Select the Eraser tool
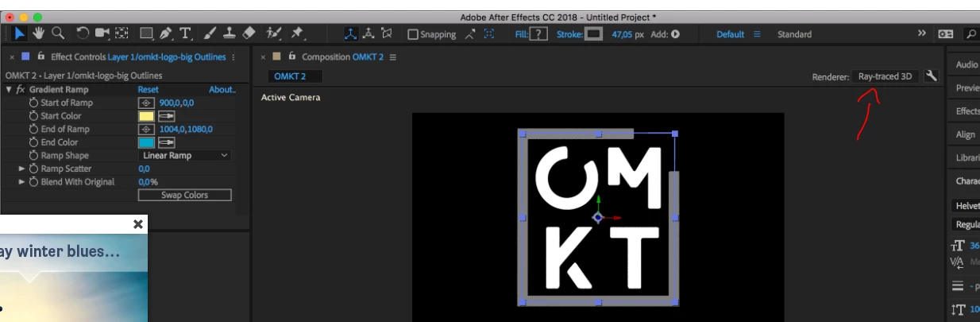980x322 pixels. pyautogui.click(x=249, y=33)
